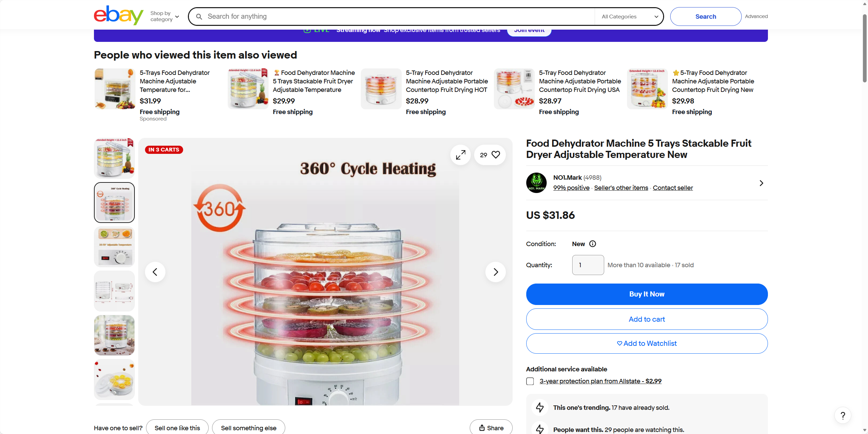The height and width of the screenshot is (434, 868).
Task: Click the eBay logo
Action: (118, 16)
